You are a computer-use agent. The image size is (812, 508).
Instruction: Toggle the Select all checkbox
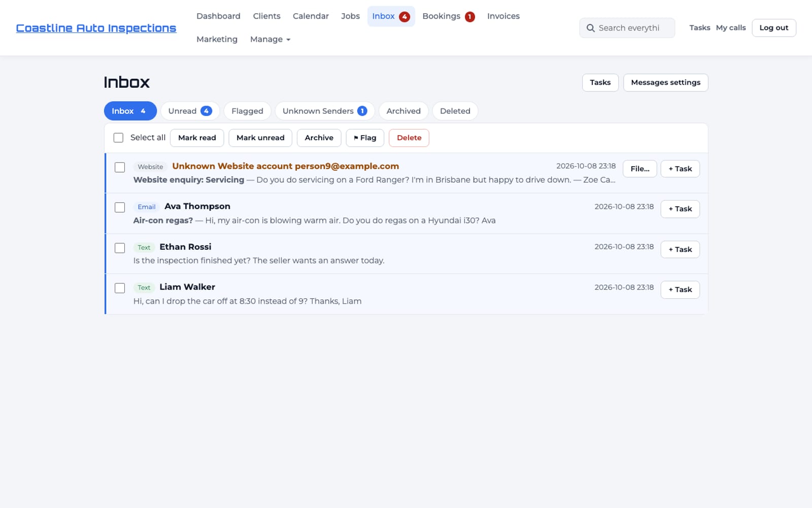click(118, 138)
